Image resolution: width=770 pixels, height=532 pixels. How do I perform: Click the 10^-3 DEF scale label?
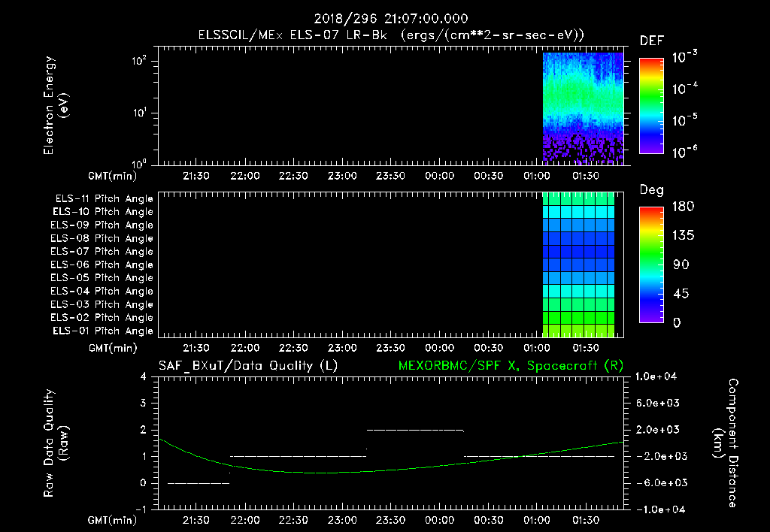pyautogui.click(x=684, y=57)
